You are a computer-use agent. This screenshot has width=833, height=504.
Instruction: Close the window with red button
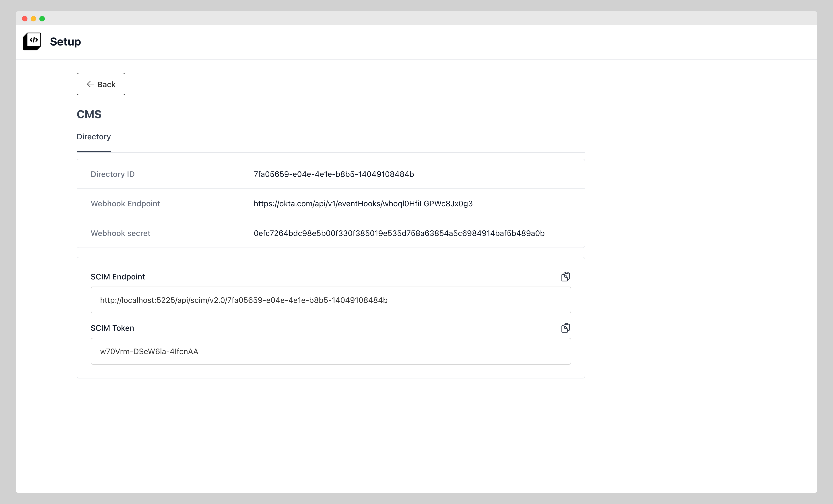pos(25,19)
